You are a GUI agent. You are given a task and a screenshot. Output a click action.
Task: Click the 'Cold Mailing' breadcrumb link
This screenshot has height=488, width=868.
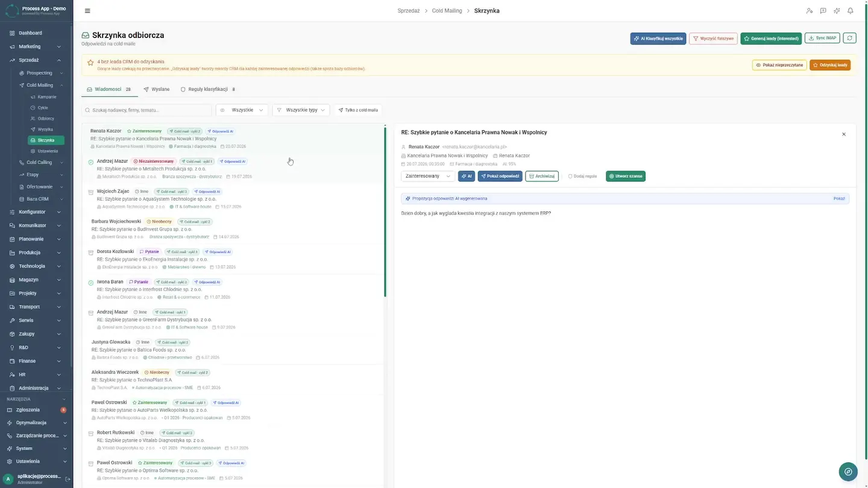pyautogui.click(x=447, y=11)
